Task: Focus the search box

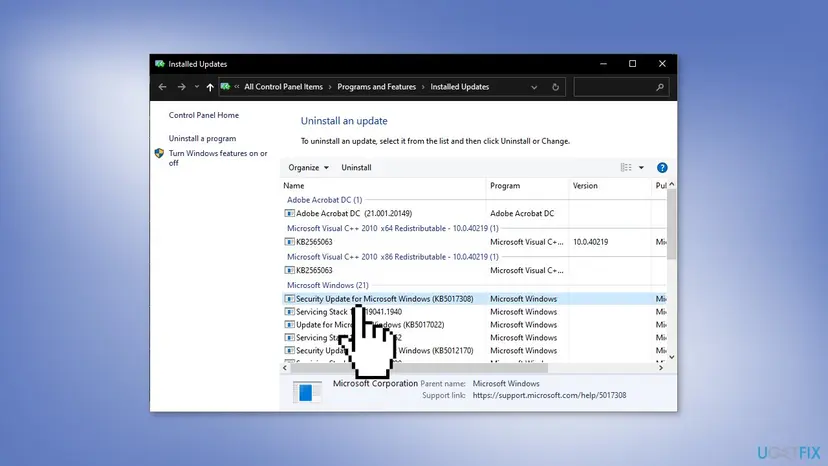Action: 621,87
